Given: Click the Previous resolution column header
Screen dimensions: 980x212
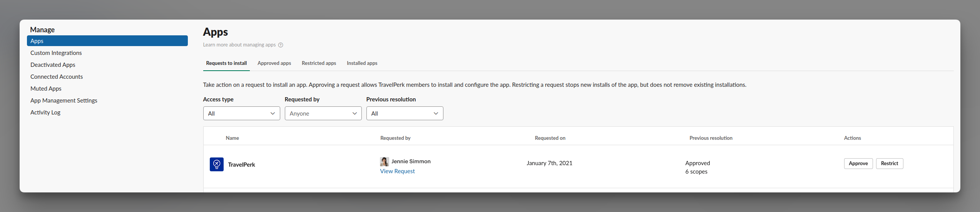Looking at the screenshot, I should [x=711, y=138].
